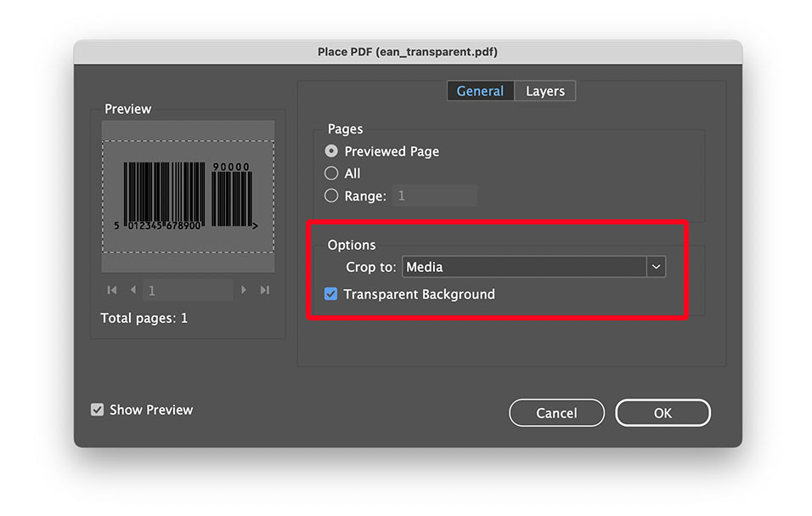Image resolution: width=812 pixels, height=516 pixels.
Task: Jump to the last page in Preview
Action: [264, 290]
